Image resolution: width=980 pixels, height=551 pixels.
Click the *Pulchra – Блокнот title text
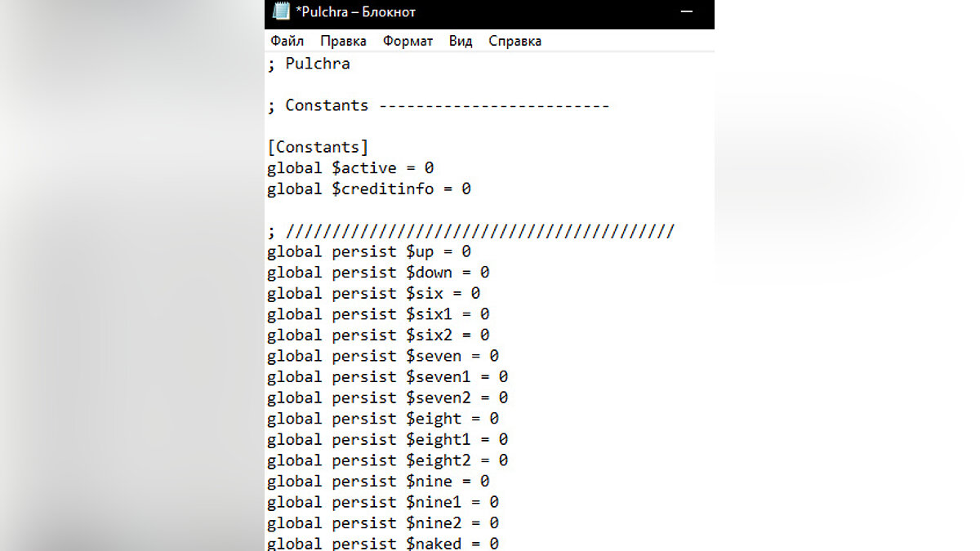click(x=355, y=12)
